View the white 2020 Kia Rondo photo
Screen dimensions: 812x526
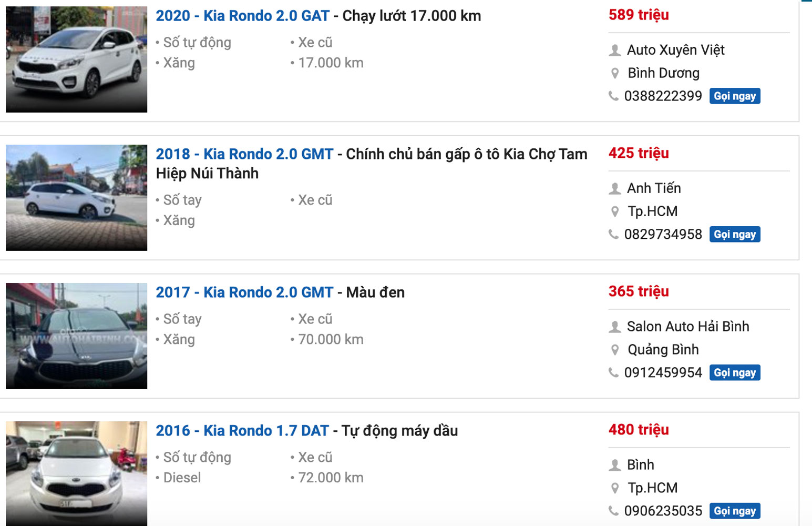(x=77, y=59)
